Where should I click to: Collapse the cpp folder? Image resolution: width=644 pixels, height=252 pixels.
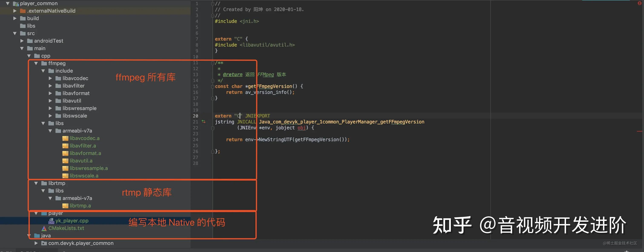[29, 56]
